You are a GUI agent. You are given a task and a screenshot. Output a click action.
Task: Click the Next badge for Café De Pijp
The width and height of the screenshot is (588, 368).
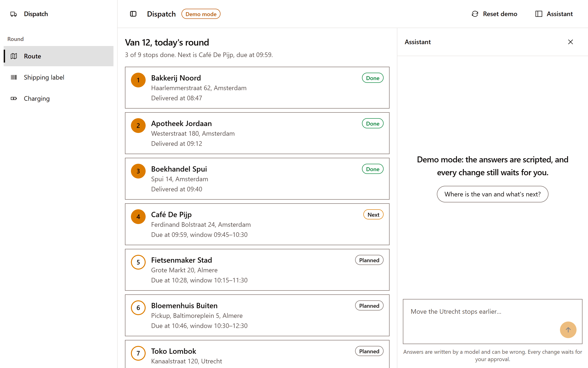(373, 214)
